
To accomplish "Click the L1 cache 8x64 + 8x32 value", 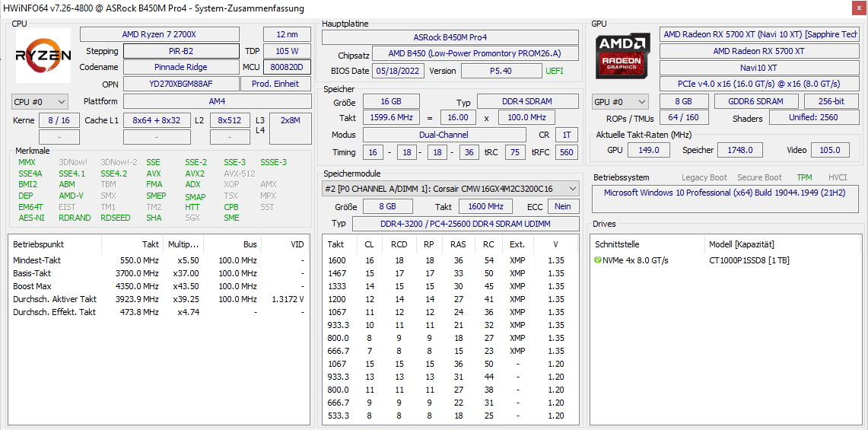I will [157, 120].
